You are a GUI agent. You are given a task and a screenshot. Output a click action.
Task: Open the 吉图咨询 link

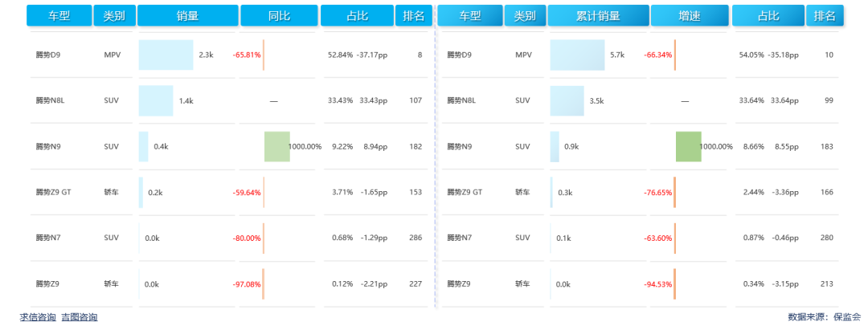(x=80, y=317)
